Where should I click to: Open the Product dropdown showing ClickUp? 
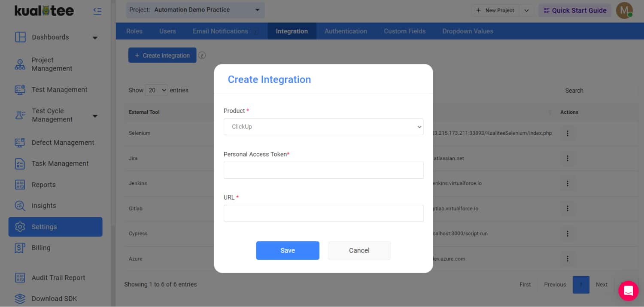tap(323, 127)
